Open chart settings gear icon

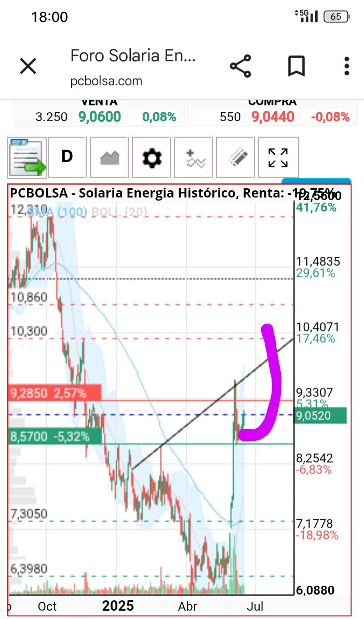[x=152, y=157]
